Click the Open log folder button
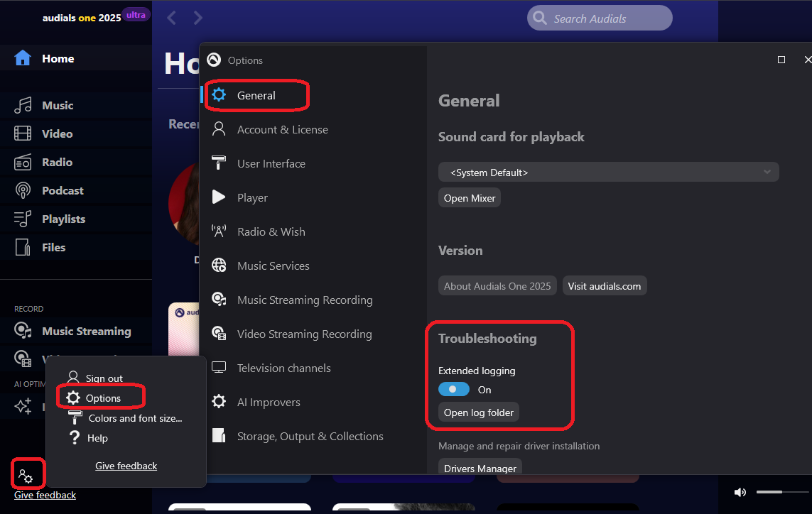812x514 pixels. click(x=478, y=412)
